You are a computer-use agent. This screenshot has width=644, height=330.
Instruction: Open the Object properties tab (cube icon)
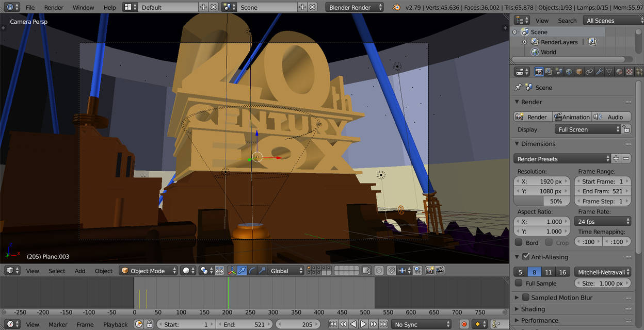[579, 72]
